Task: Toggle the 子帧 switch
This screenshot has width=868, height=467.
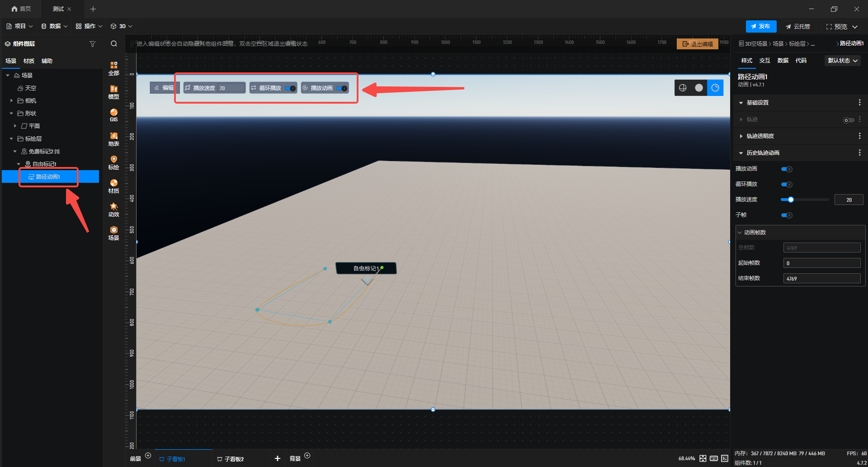Action: point(787,215)
